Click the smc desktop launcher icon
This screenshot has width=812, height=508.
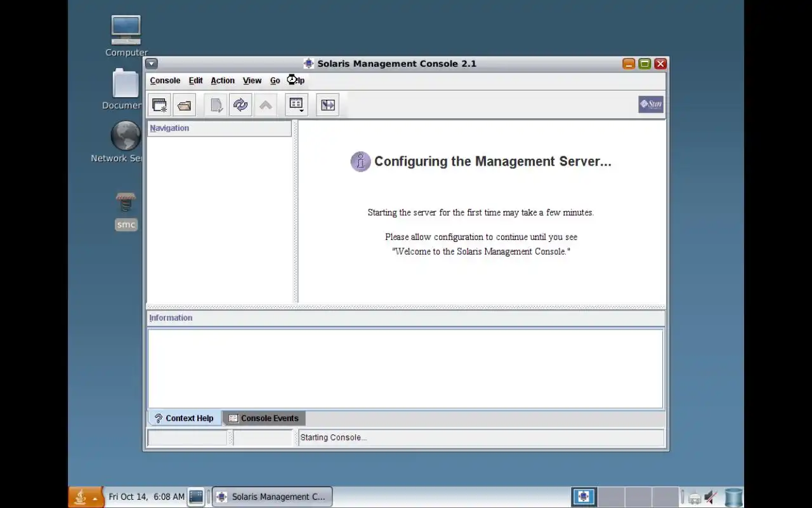click(126, 203)
